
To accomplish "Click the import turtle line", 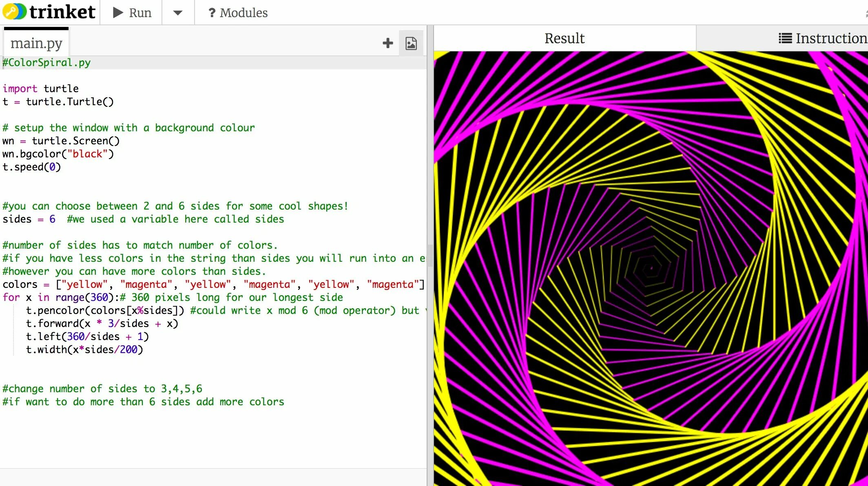I will (41, 89).
